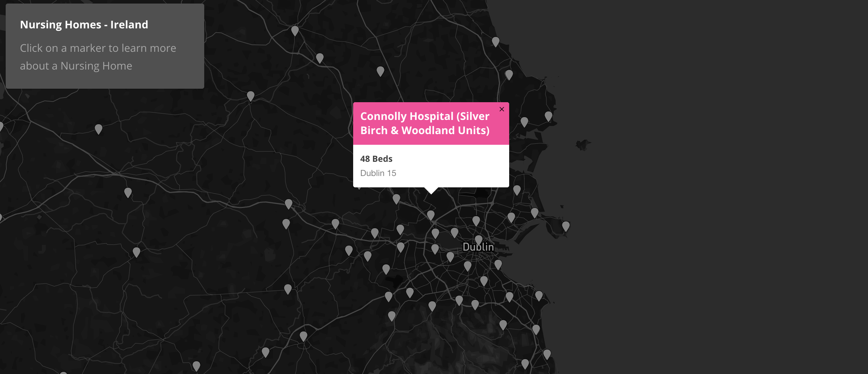Click the "48 Beds" text in popup

click(376, 159)
